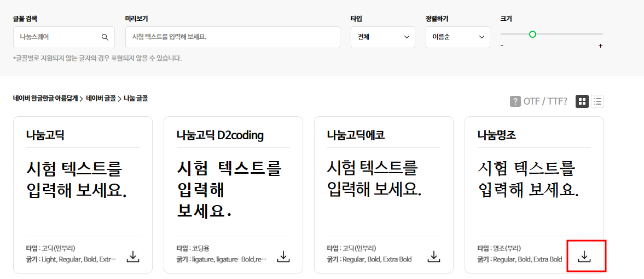Go to 나눔 글꼴 breadcrumb
This screenshot has width=644, height=279.
[136, 98]
